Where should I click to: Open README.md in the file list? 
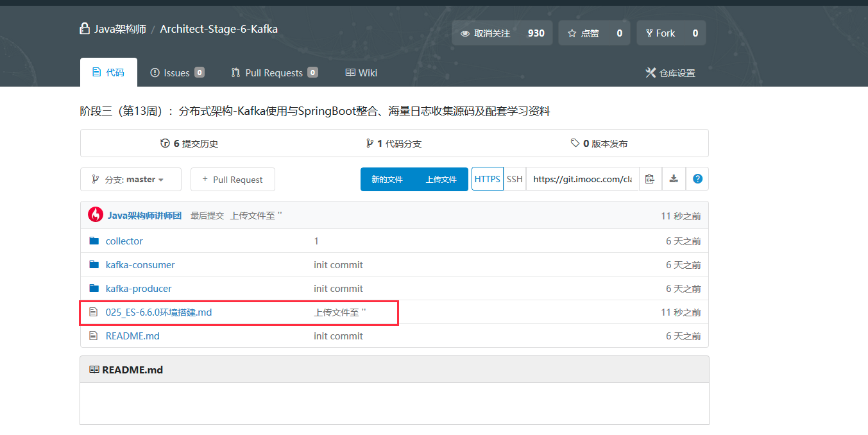[x=133, y=336]
